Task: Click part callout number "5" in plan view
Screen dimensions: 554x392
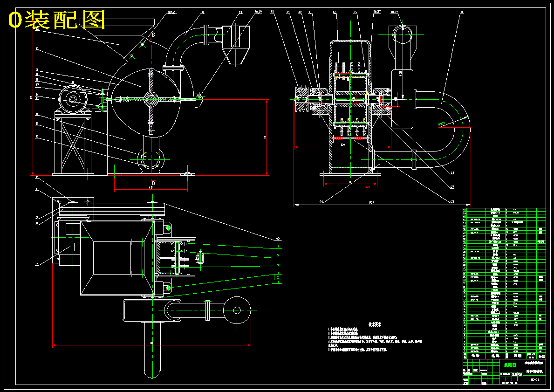Action: [x=278, y=255]
